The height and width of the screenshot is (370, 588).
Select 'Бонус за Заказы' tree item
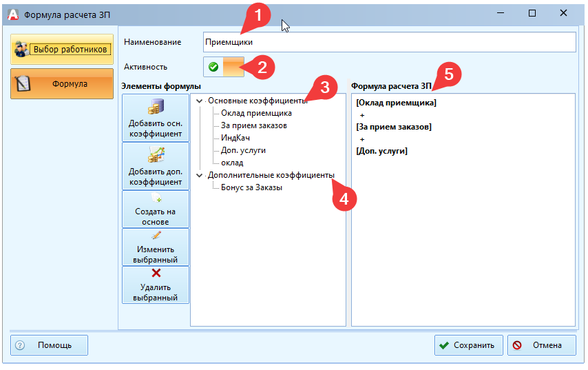(x=251, y=187)
